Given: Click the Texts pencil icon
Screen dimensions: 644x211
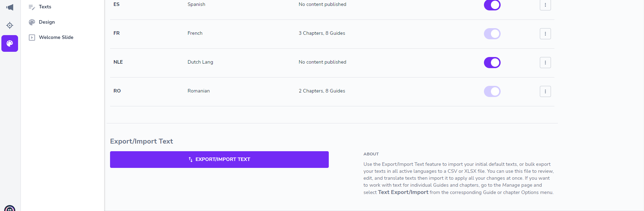Looking at the screenshot, I should click(x=32, y=7).
